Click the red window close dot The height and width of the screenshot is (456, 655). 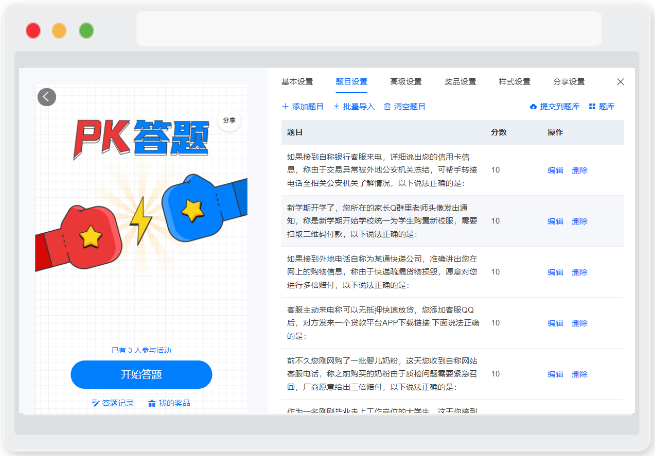click(33, 30)
